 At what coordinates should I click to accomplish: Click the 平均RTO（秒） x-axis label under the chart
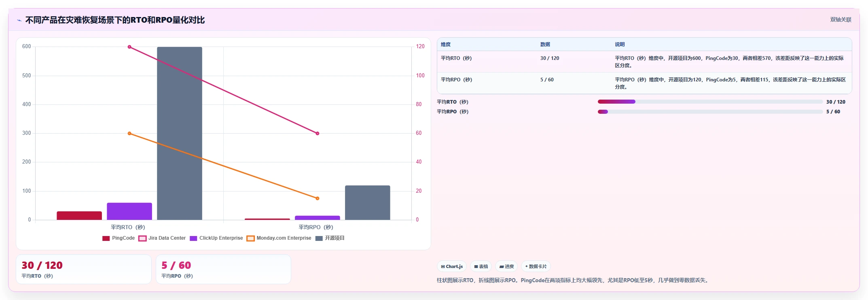tap(128, 228)
